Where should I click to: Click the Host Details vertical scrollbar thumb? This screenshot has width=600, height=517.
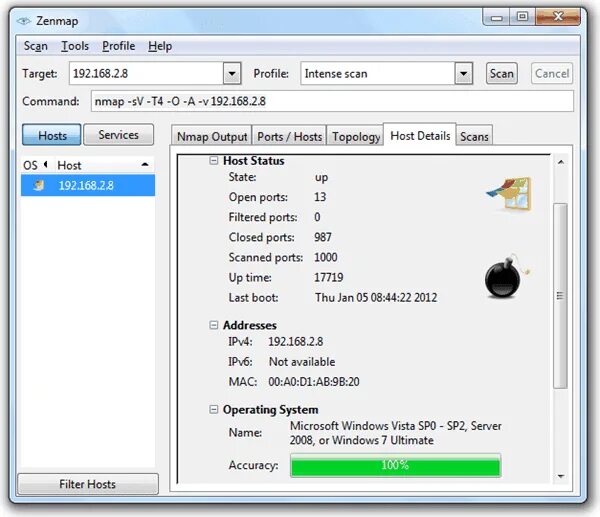[561, 296]
